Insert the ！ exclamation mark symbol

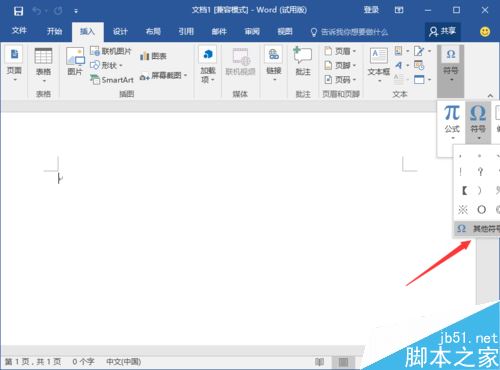click(x=461, y=172)
